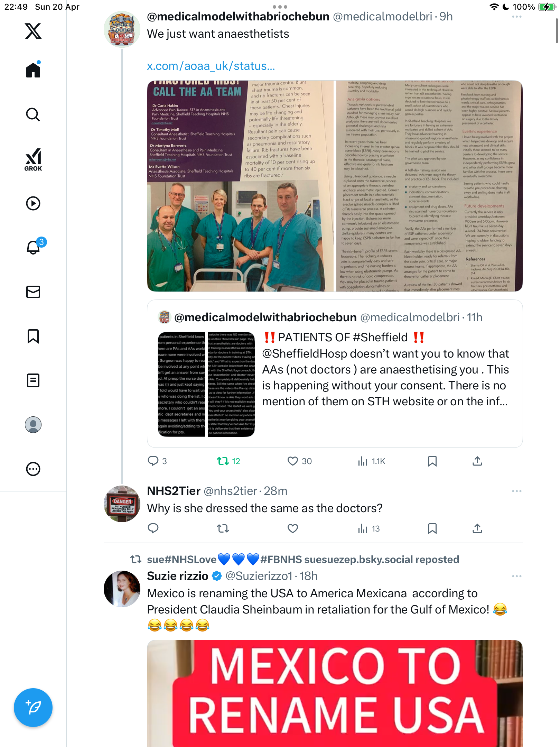The image size is (560, 747).
Task: Share the medicalmodelbri post
Action: point(477,461)
